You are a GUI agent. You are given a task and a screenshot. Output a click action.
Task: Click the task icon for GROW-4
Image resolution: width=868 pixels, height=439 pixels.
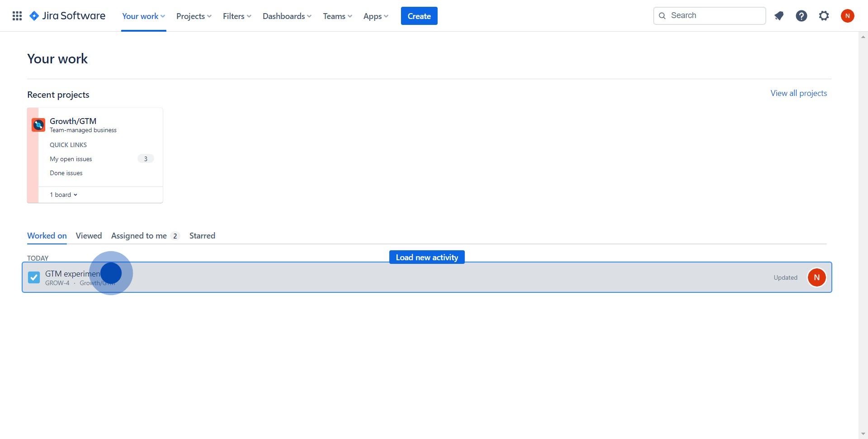point(34,277)
